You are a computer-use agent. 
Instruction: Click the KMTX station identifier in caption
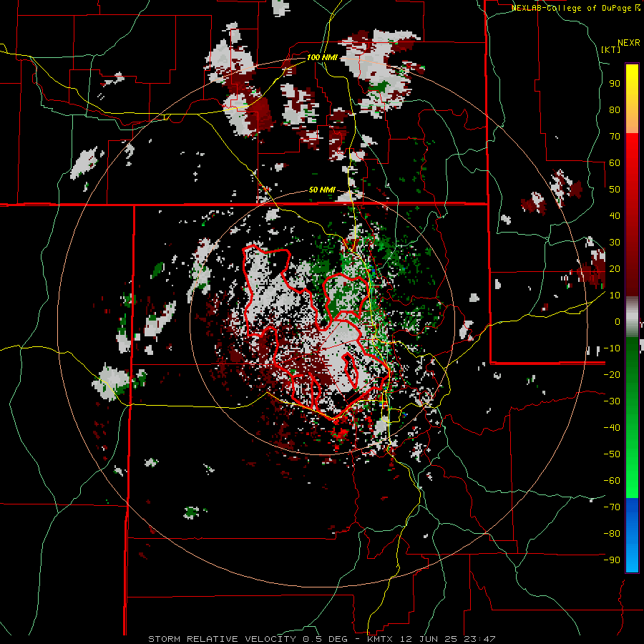379,639
